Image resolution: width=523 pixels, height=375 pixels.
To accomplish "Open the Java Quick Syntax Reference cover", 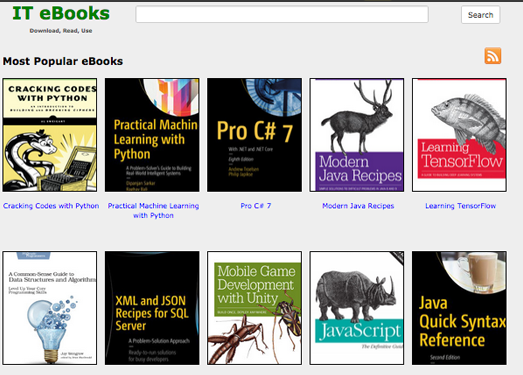I will tap(459, 308).
